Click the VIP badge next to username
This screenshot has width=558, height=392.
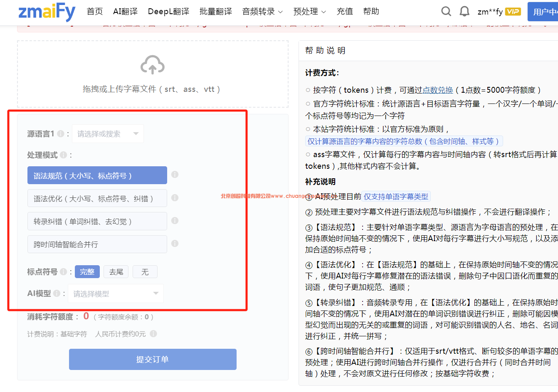coord(513,11)
